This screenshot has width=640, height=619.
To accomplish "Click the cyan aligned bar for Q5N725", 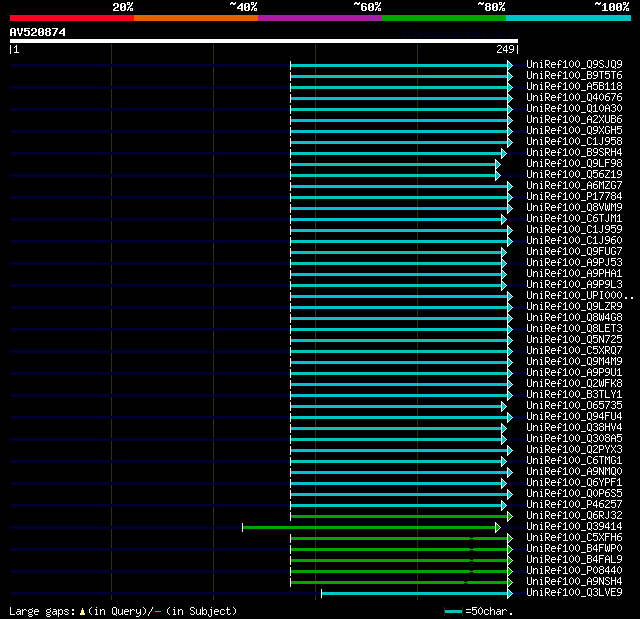I will pos(400,340).
